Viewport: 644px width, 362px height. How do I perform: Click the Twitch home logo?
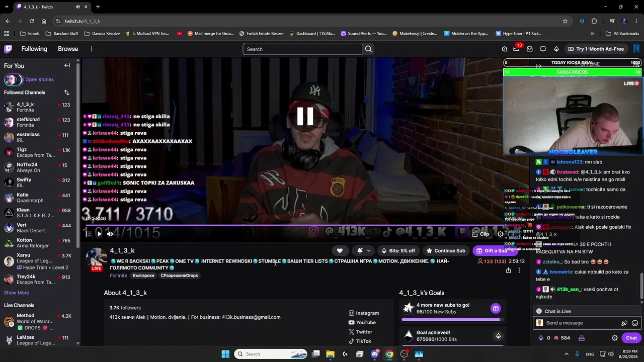click(x=8, y=49)
